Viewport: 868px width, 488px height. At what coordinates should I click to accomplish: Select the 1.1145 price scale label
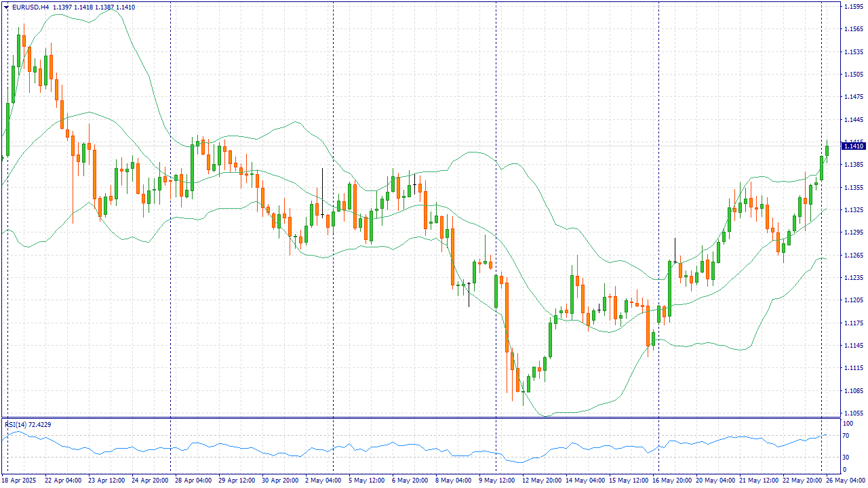pyautogui.click(x=853, y=346)
